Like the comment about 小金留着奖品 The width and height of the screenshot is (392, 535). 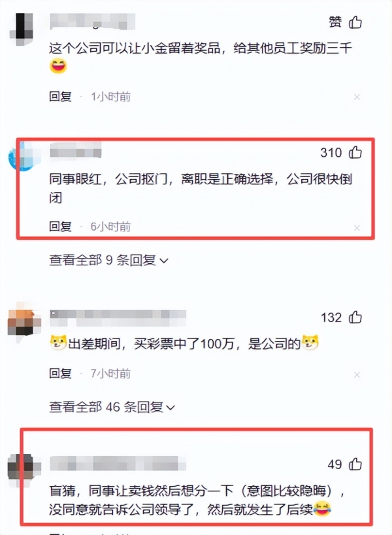click(x=355, y=22)
